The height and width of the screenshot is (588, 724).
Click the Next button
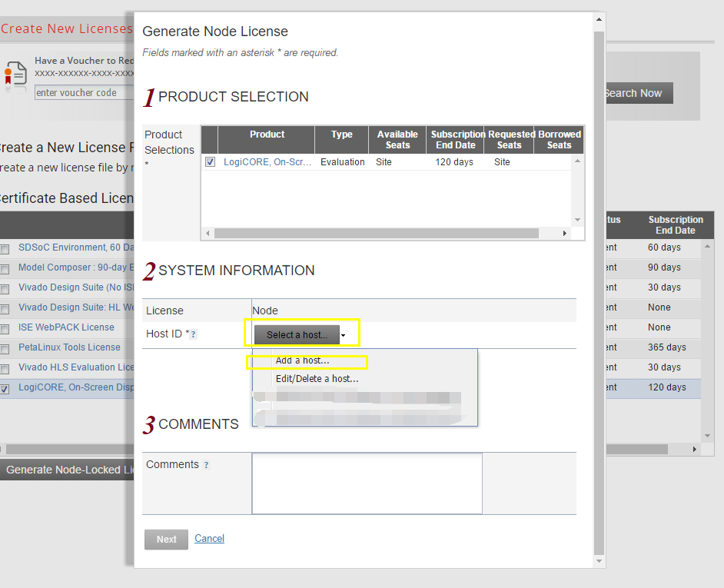pos(166,539)
